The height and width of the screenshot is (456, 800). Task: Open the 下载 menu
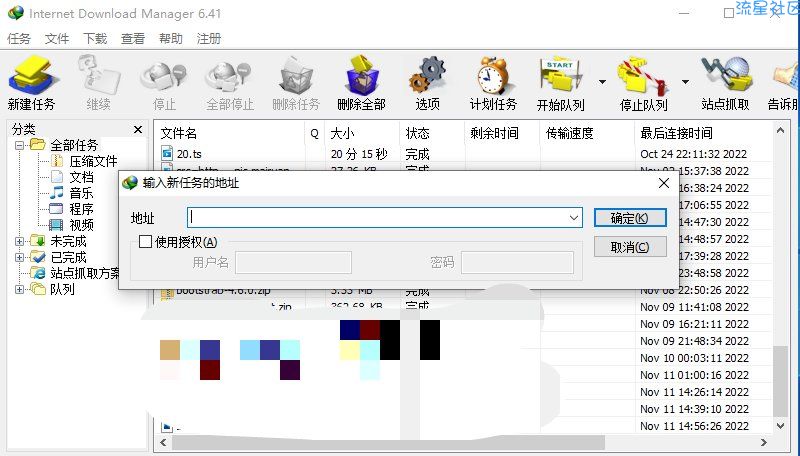[95, 39]
